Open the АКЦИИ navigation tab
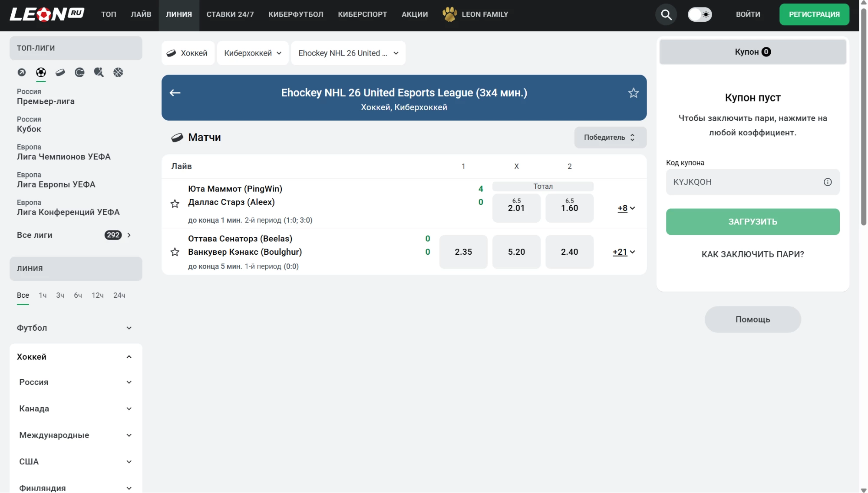868x493 pixels. click(x=415, y=14)
